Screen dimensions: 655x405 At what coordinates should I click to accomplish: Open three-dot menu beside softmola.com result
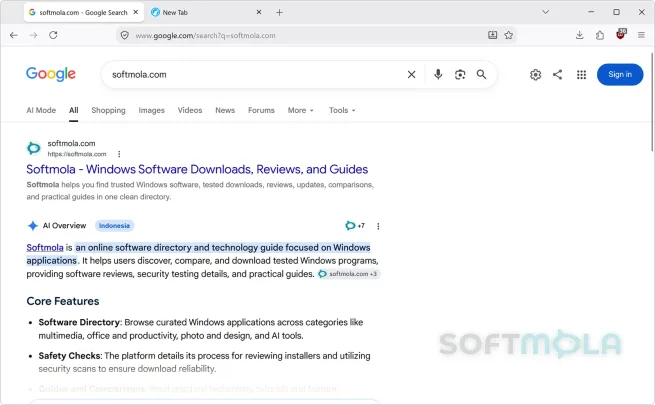(x=119, y=154)
